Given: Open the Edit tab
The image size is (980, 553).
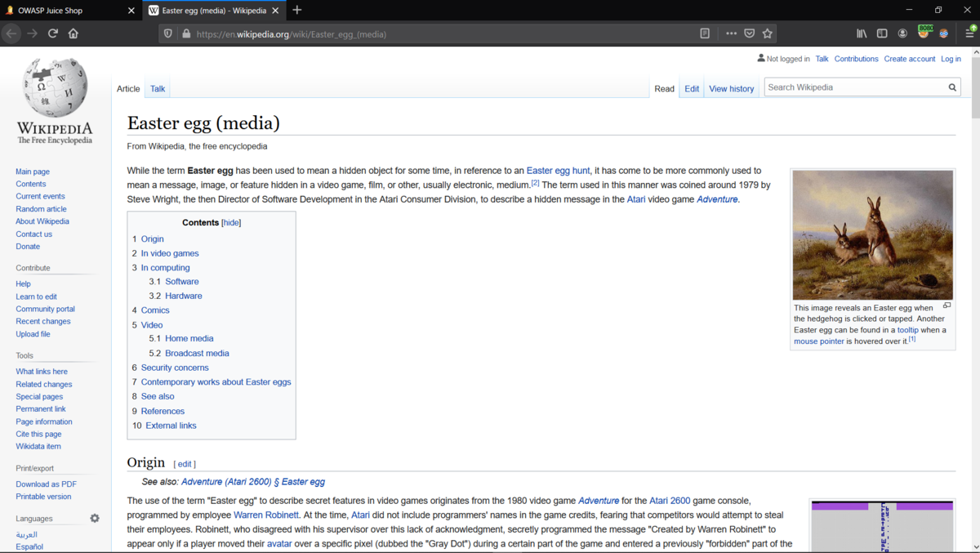Looking at the screenshot, I should [692, 88].
